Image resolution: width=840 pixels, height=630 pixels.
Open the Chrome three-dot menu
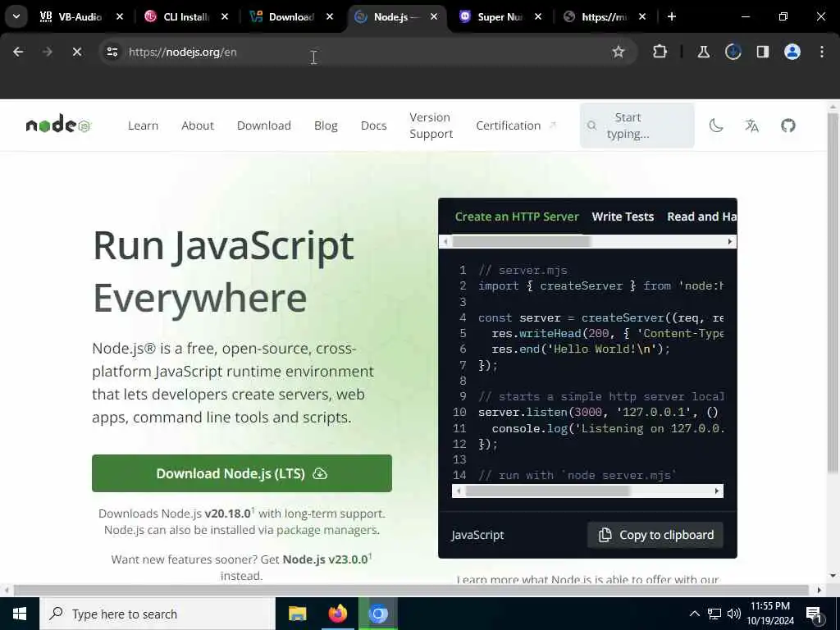pyautogui.click(x=822, y=52)
